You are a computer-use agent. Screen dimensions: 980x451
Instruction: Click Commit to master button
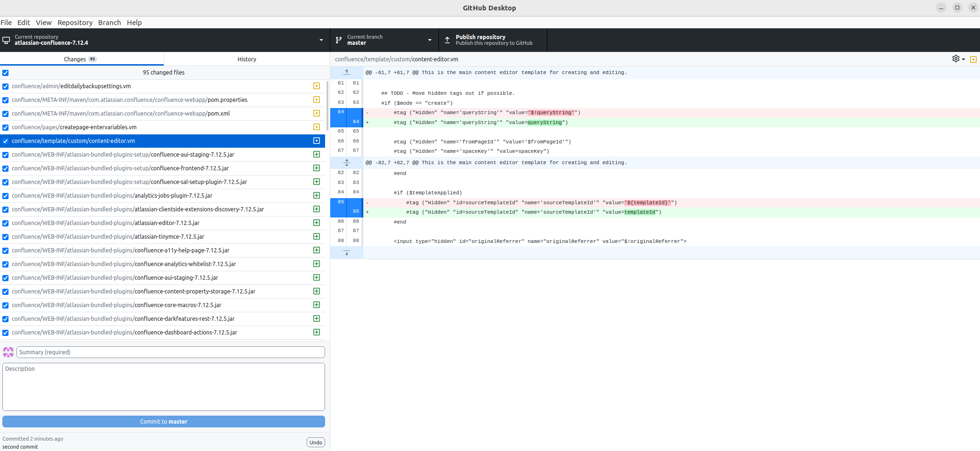click(x=164, y=421)
